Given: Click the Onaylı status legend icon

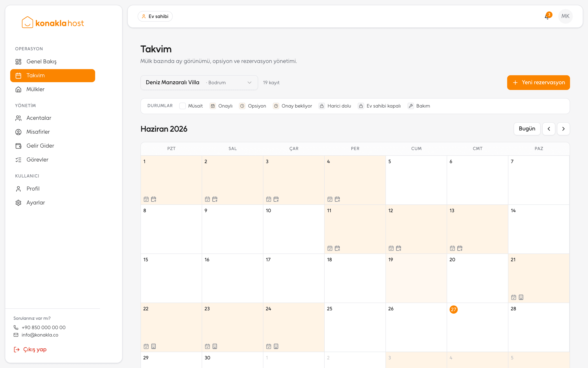Looking at the screenshot, I should pos(213,106).
